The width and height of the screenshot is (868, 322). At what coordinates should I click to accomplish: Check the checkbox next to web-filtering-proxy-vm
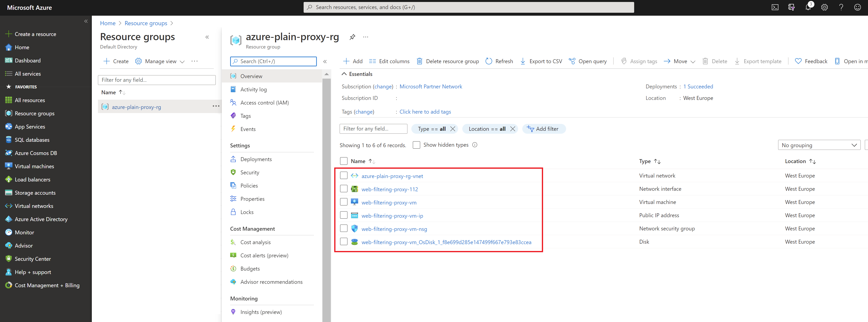(x=344, y=202)
